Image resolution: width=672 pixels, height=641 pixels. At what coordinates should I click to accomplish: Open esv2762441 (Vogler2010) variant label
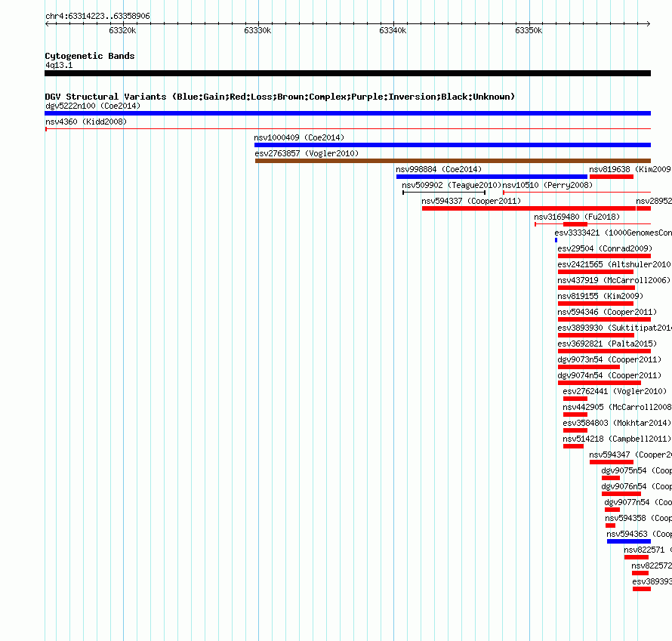615,391
